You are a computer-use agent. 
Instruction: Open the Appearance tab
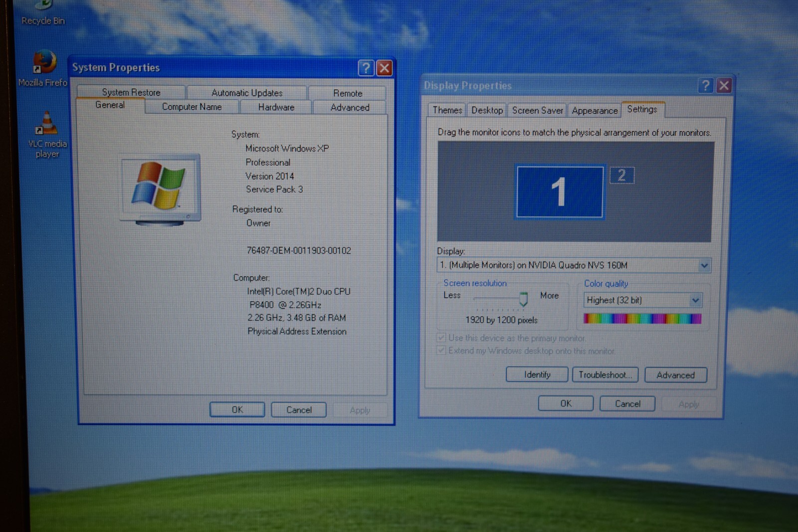coord(595,111)
